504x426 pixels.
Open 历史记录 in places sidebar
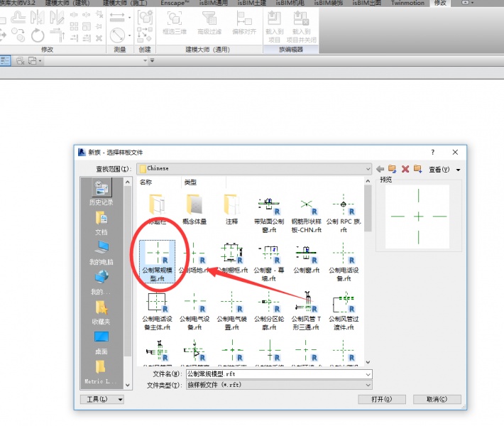click(x=102, y=192)
